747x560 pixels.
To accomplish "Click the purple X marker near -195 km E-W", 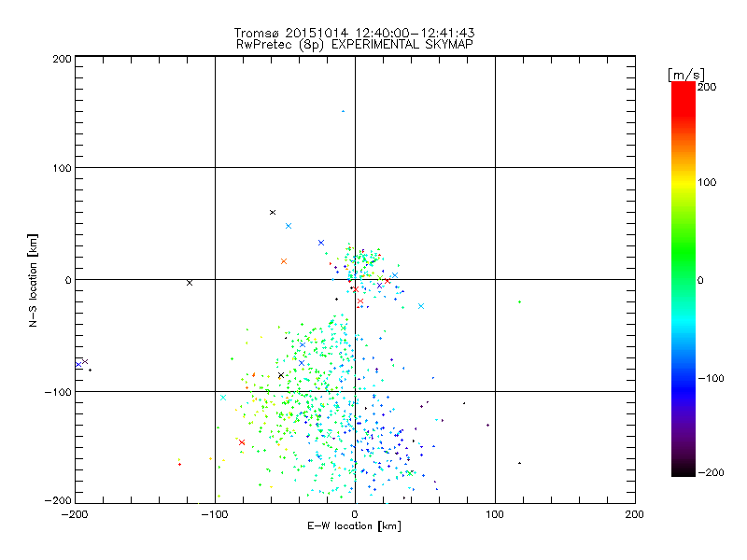I will click(85, 361).
